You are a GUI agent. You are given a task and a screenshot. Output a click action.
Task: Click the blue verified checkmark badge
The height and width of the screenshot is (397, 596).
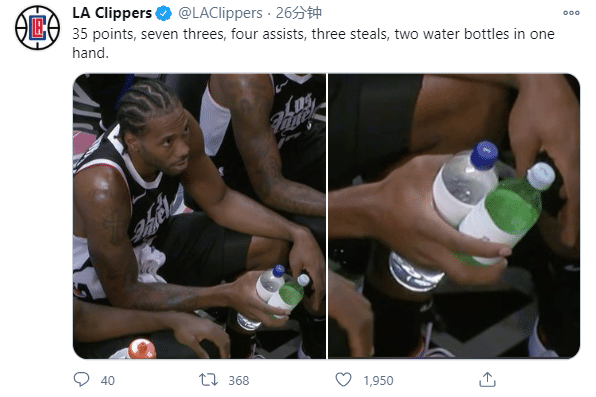(164, 13)
